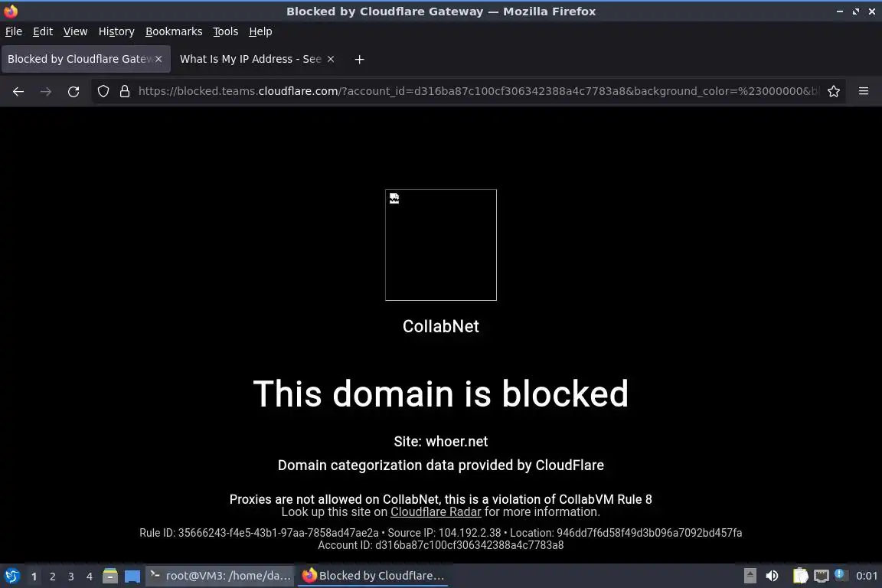Click the volume speaker tray icon

773,576
